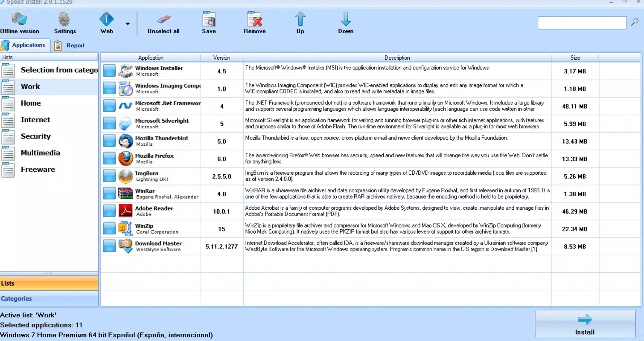The height and width of the screenshot is (341, 644).
Task: Expand the Web dropdown arrow
Action: pos(128,24)
